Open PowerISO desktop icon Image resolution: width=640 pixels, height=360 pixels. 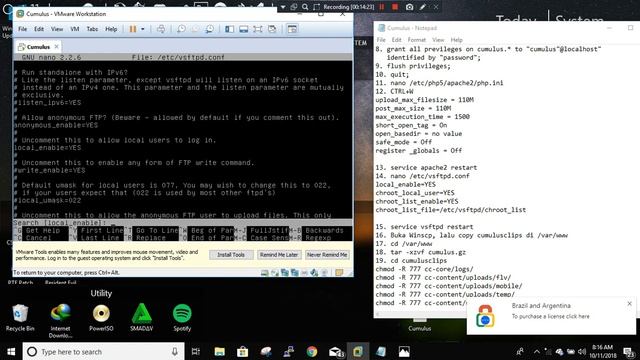coord(101,318)
